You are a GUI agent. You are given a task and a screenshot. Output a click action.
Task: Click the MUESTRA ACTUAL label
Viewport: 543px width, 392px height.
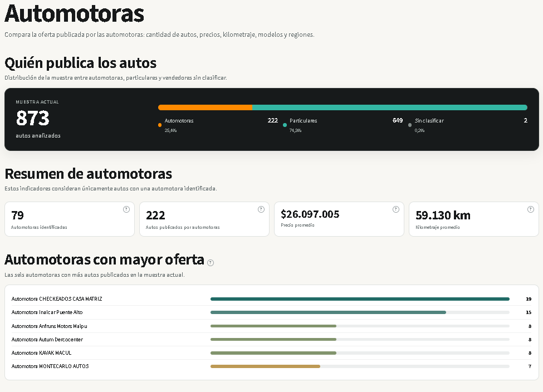(37, 102)
